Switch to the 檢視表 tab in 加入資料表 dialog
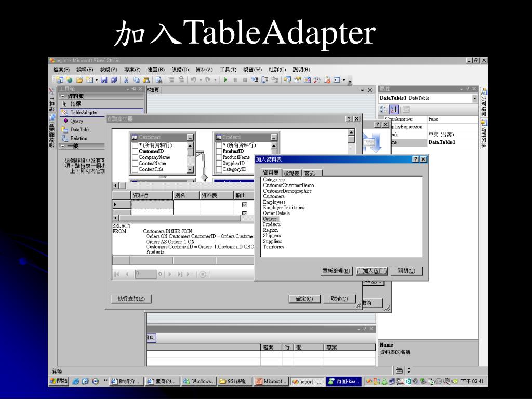The height and width of the screenshot is (399, 532). click(x=291, y=174)
